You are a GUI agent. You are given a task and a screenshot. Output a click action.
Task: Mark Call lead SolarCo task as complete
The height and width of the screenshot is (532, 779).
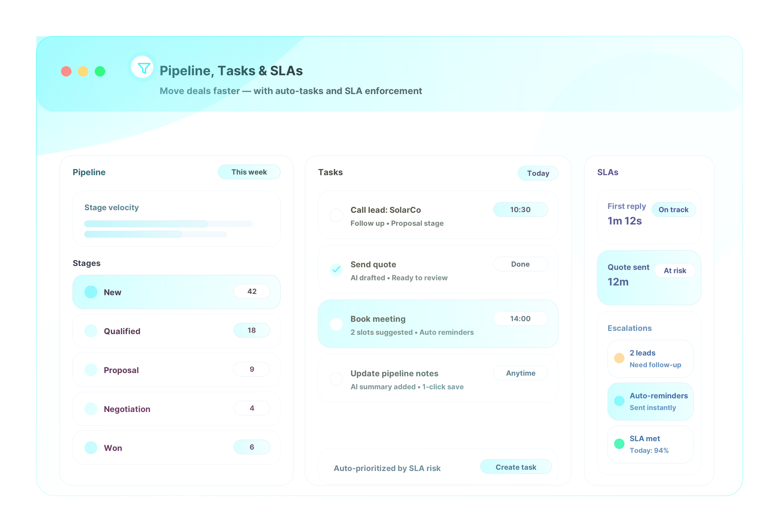pyautogui.click(x=336, y=215)
